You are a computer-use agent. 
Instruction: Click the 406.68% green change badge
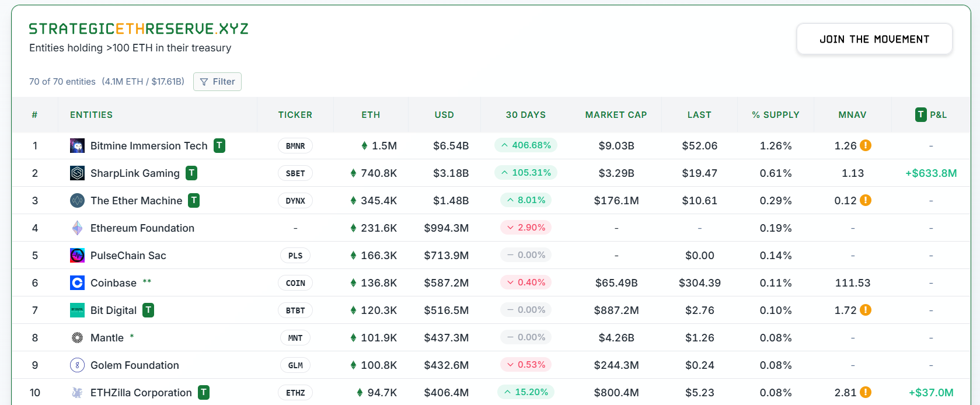point(525,145)
